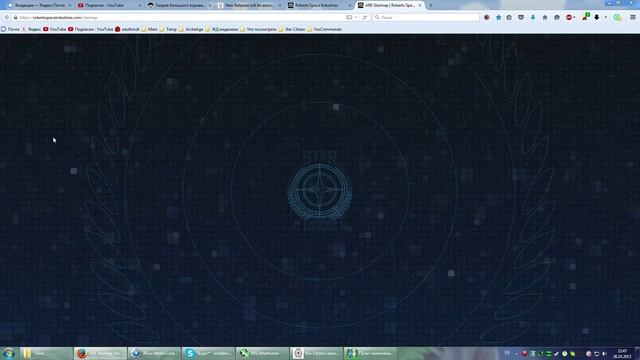Click the taskbar clock and date
The image size is (640, 360).
click(x=622, y=353)
